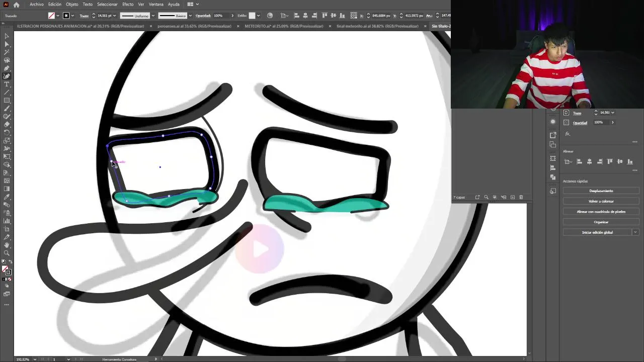644x362 pixels.
Task: Select the Rotate tool
Action: pos(7,133)
